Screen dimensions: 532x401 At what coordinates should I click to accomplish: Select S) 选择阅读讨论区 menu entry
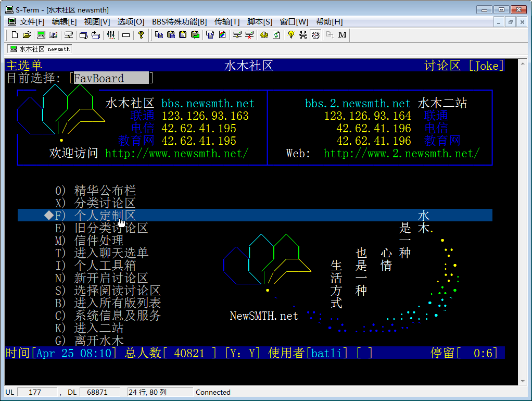(x=108, y=291)
